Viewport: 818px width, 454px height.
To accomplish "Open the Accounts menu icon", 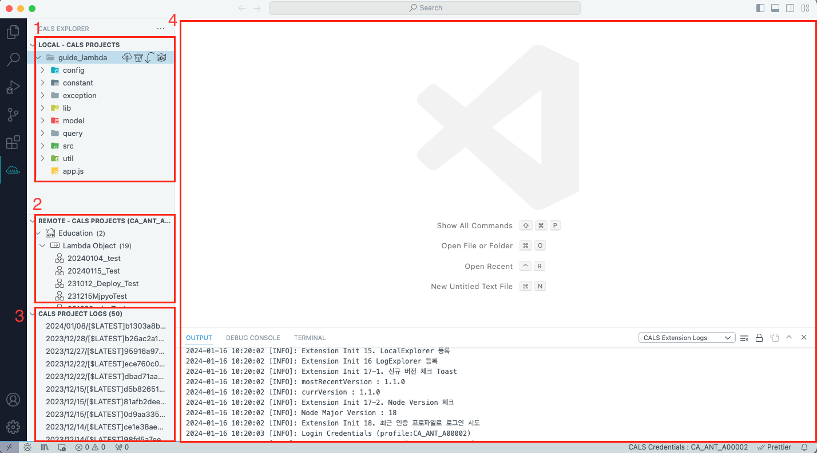I will (x=13, y=400).
